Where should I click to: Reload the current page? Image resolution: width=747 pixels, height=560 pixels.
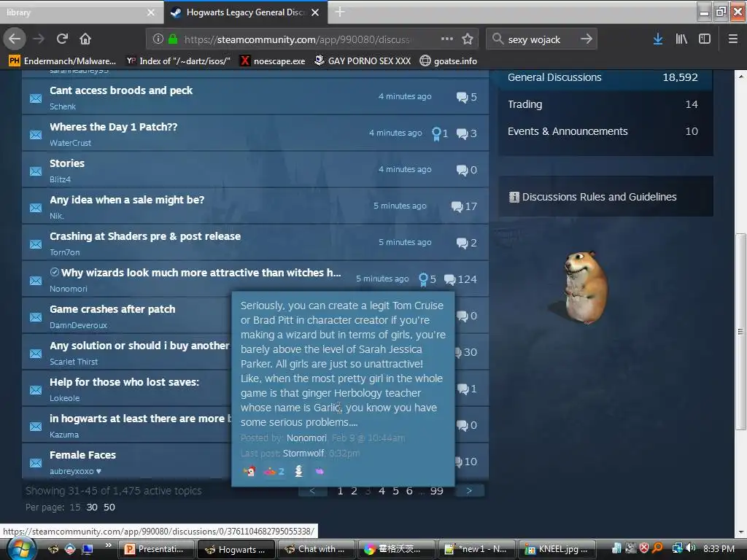62,39
